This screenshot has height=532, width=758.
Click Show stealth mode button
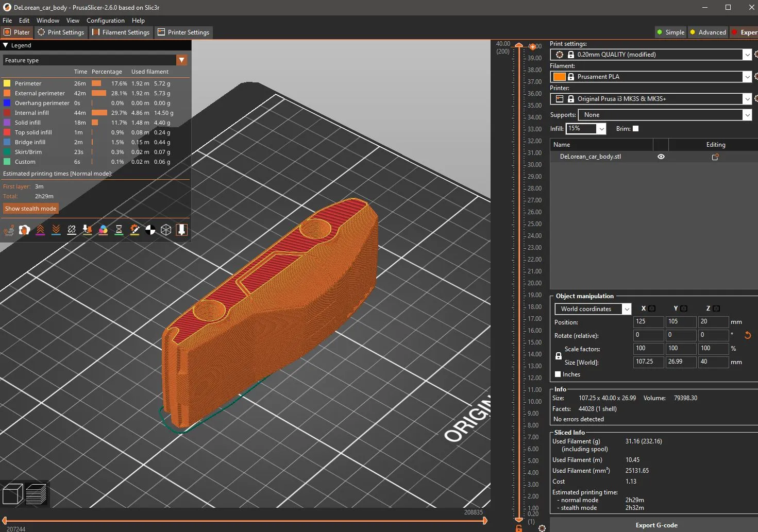[x=30, y=209]
